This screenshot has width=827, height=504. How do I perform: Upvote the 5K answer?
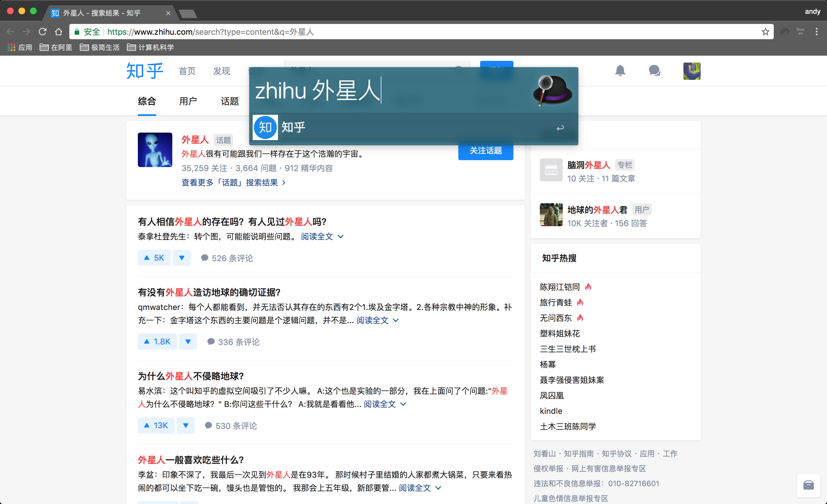(154, 258)
